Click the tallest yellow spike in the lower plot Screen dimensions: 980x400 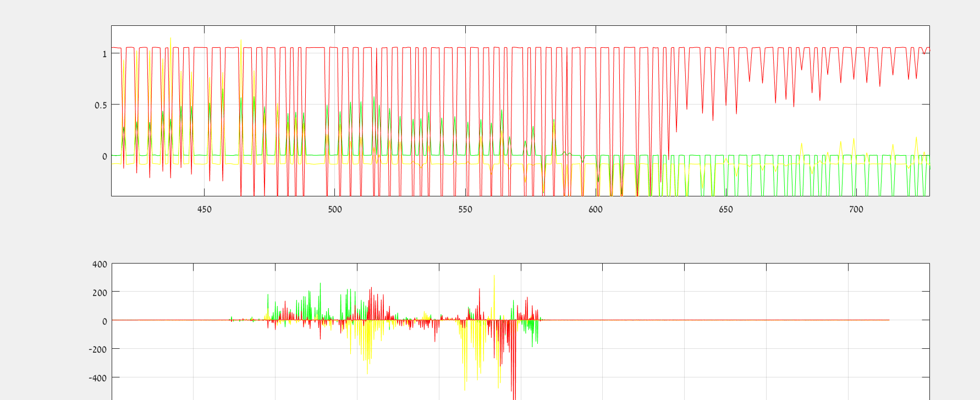click(494, 277)
